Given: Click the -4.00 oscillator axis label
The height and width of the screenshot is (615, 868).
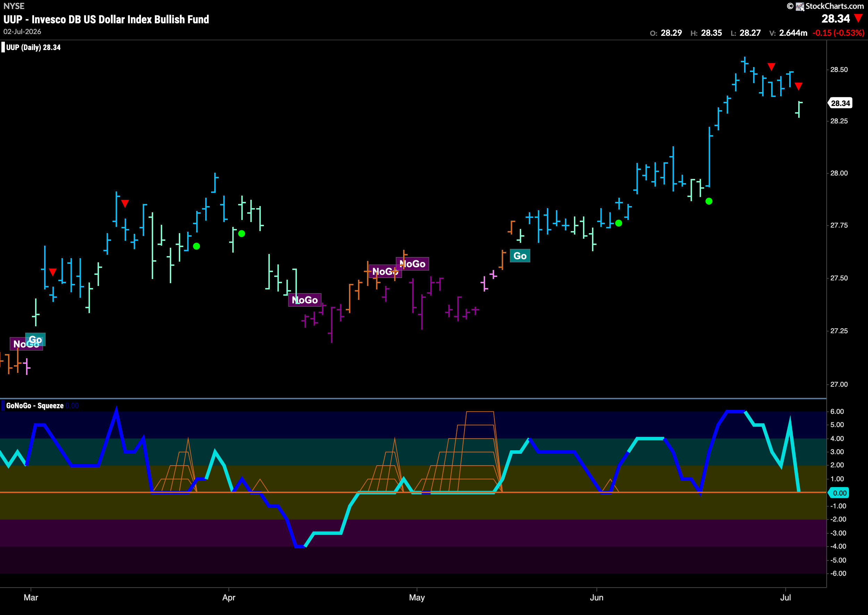Looking at the screenshot, I should (838, 546).
